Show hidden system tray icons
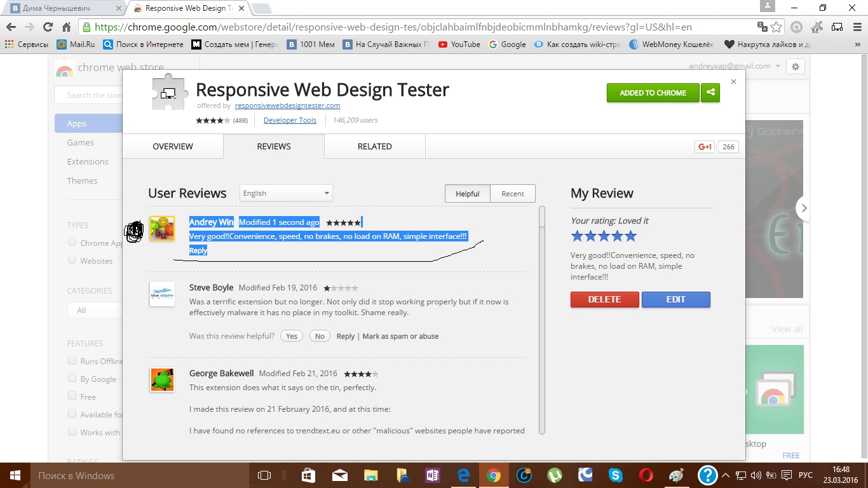Image resolution: width=868 pixels, height=488 pixels. 725,475
